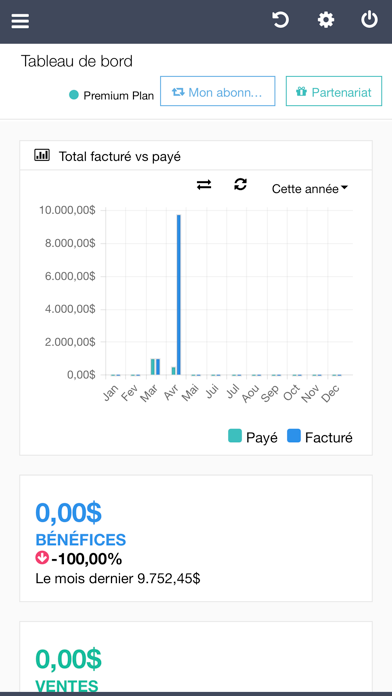Click the Premium Plan label

pyautogui.click(x=119, y=95)
